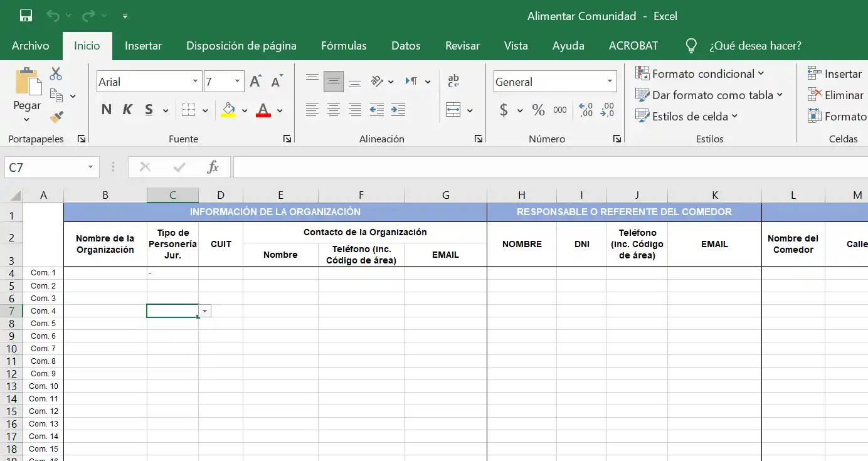Viewport: 868px width, 461px height.
Task: Click the Formato condicional button
Action: point(699,74)
